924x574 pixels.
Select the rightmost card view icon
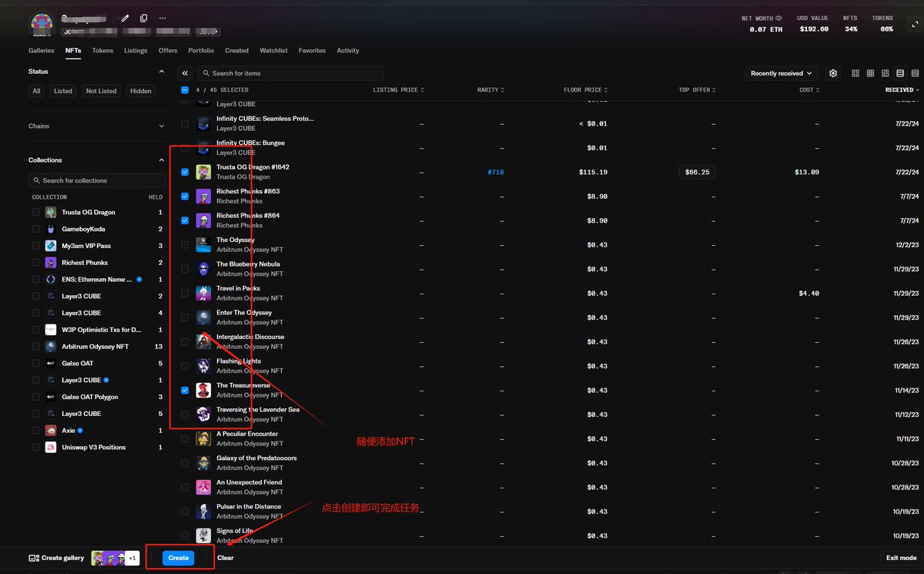[x=915, y=73]
